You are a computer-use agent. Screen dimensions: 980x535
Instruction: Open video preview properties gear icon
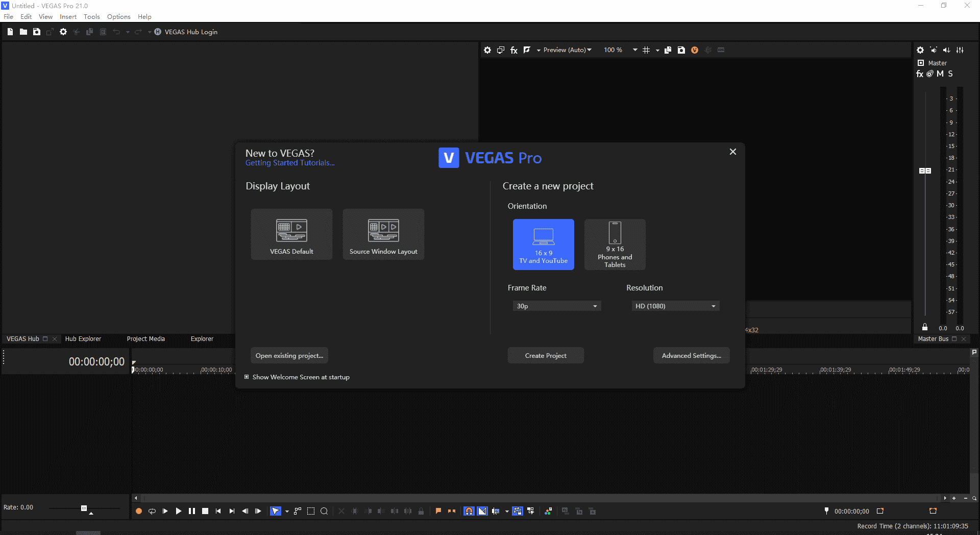click(487, 50)
